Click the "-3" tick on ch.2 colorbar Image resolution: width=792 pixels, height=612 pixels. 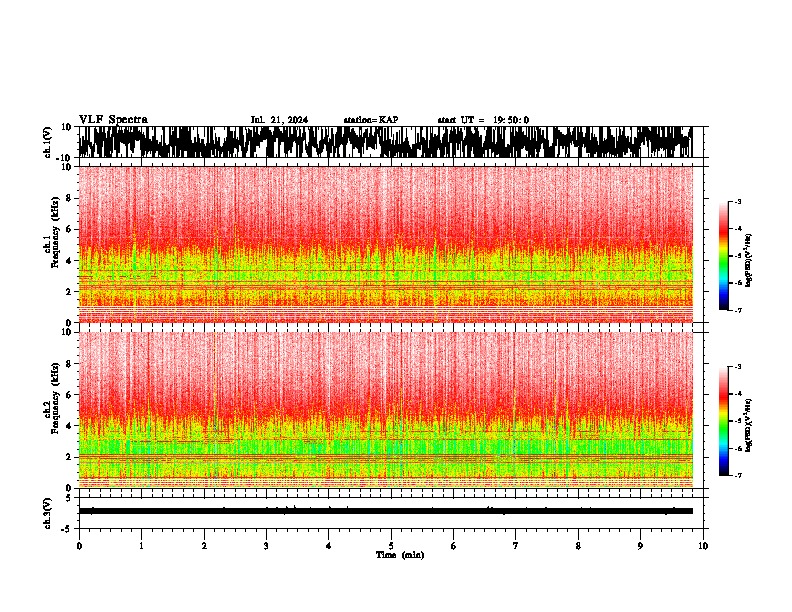738,367
